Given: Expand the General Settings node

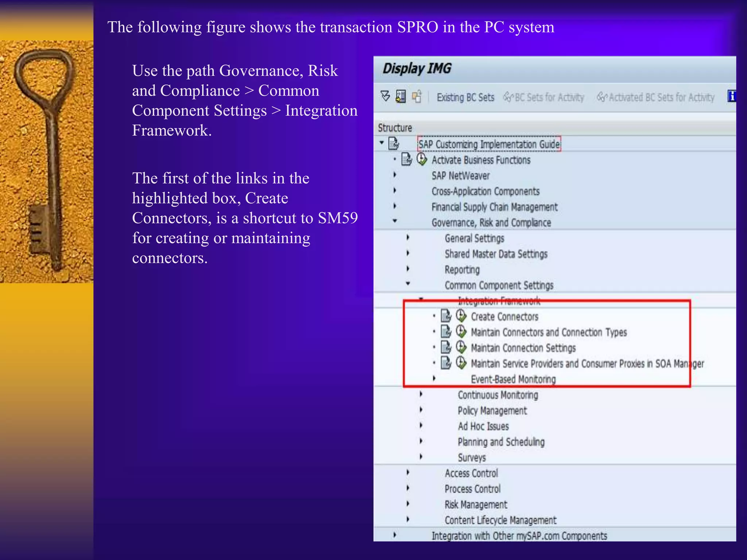Looking at the screenshot, I should coord(408,238).
